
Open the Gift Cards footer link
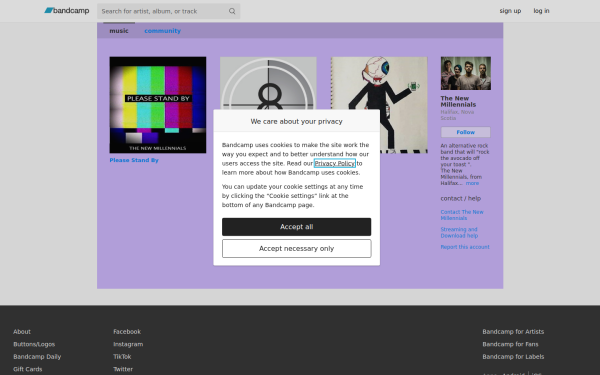28,369
